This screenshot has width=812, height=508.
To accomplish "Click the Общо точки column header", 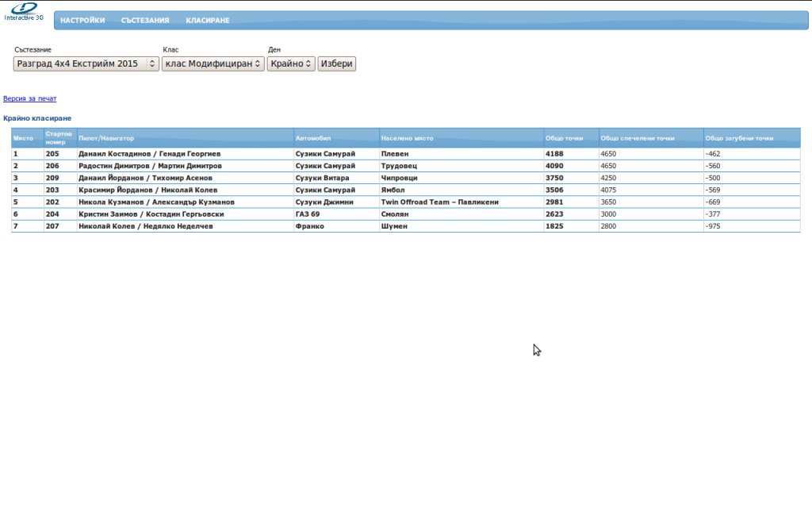I will [565, 138].
